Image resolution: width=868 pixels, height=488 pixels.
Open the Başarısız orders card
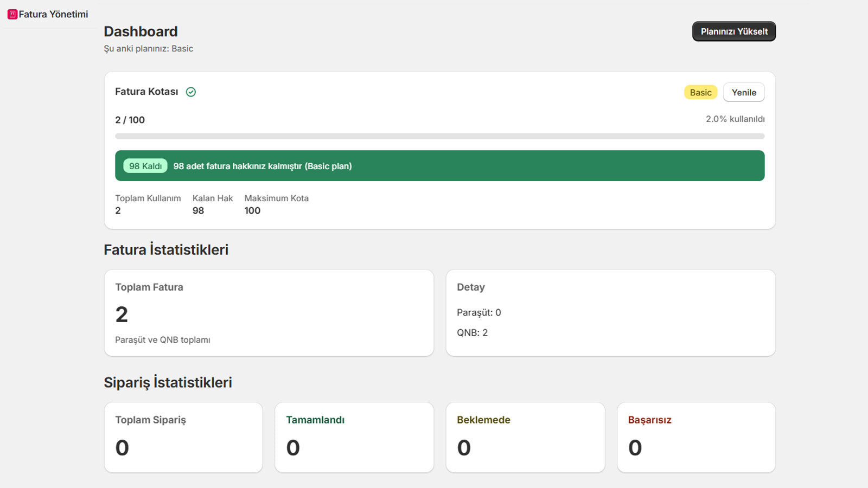click(696, 437)
